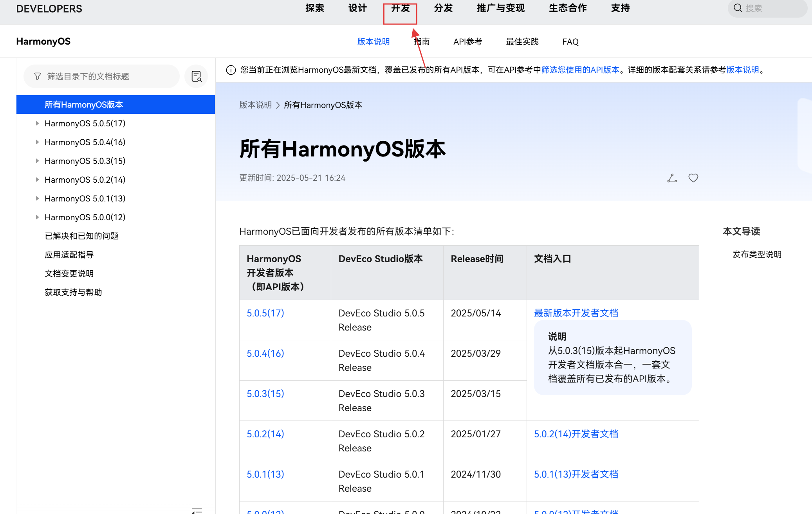Viewport: 812px width, 514px height.
Task: Open the 探索 top menu
Action: point(315,8)
